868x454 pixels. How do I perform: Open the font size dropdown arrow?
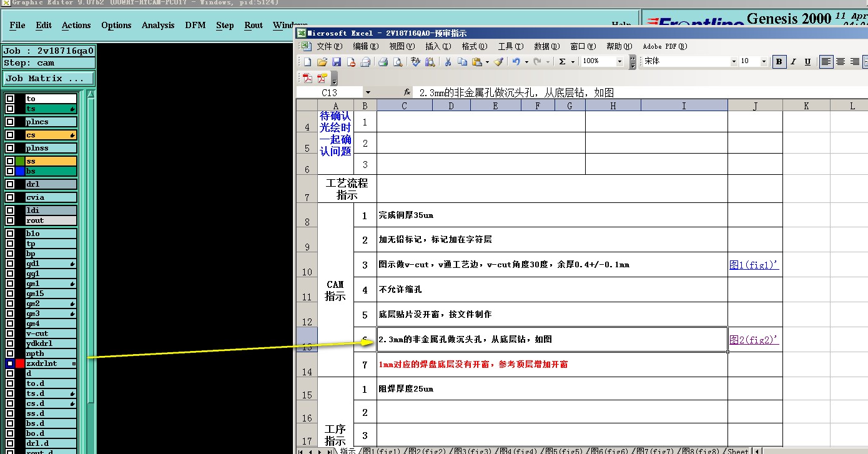(x=764, y=62)
